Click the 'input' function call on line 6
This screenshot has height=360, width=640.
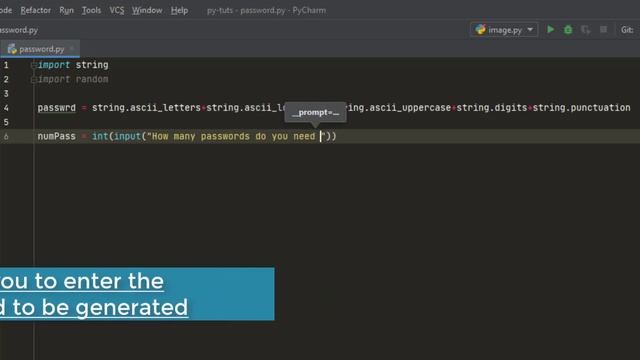pyautogui.click(x=127, y=136)
